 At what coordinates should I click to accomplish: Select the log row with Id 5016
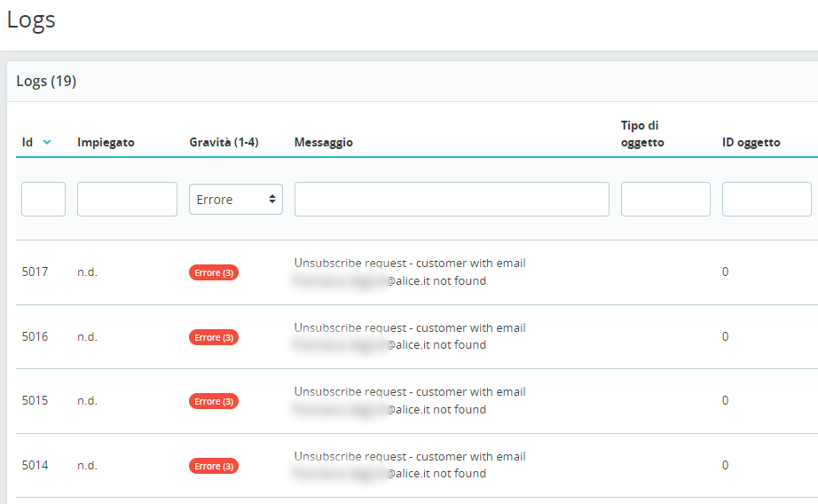(35, 337)
